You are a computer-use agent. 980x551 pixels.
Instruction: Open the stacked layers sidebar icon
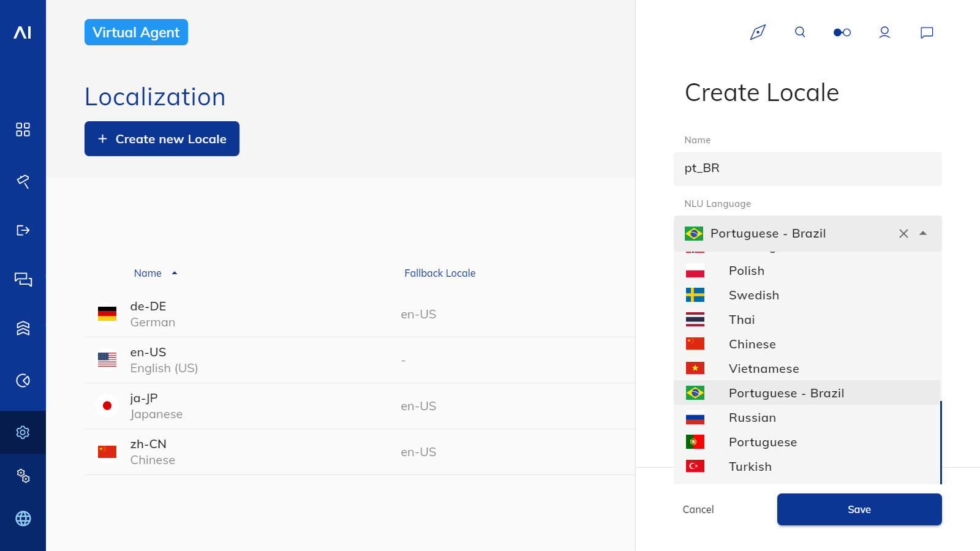[x=23, y=328]
